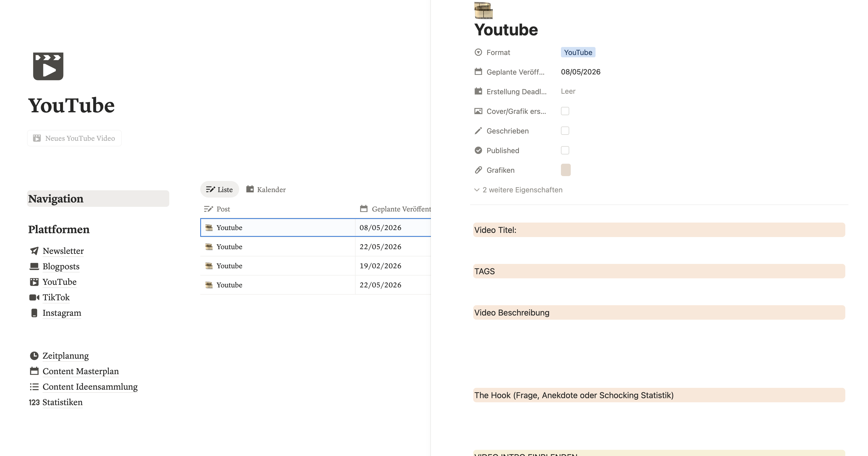868x456 pixels.
Task: Click the large Youtube title in the side panel
Action: point(506,30)
